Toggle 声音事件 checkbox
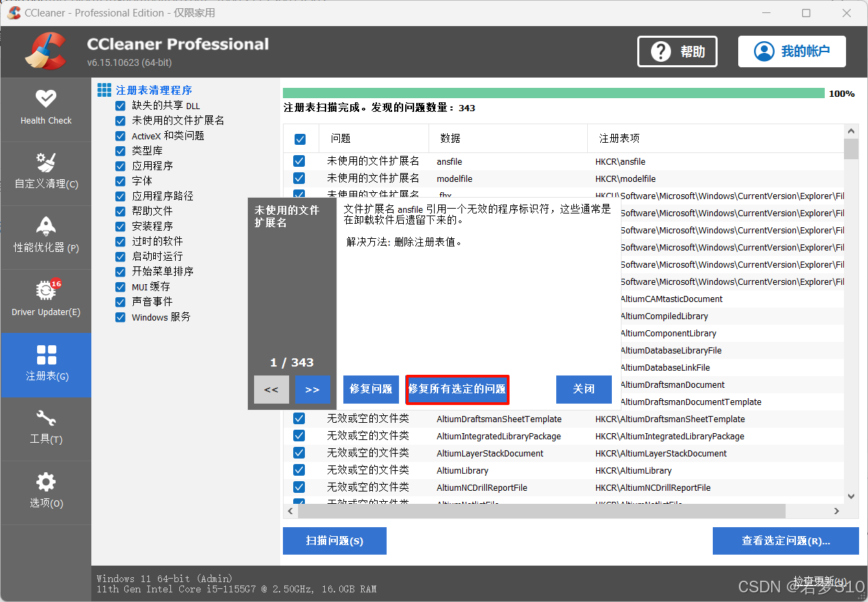The width and height of the screenshot is (868, 602). [120, 302]
